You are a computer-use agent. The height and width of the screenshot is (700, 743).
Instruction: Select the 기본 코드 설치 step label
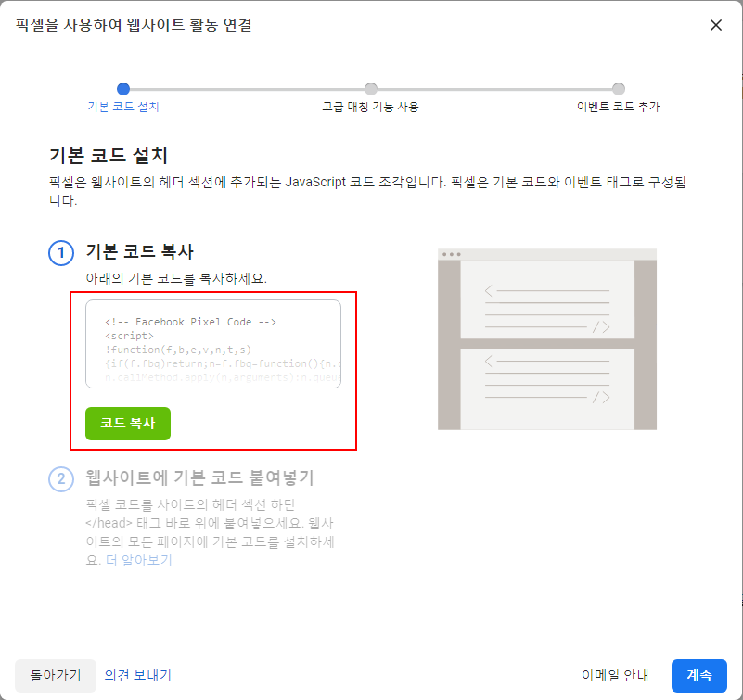coord(123,107)
